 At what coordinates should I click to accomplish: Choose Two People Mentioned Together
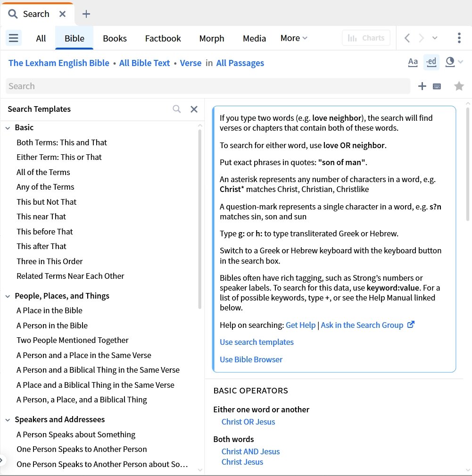point(73,340)
